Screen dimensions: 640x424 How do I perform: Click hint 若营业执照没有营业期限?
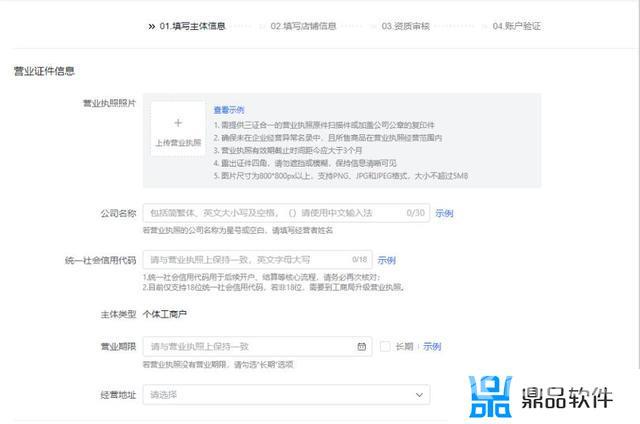[x=218, y=364]
